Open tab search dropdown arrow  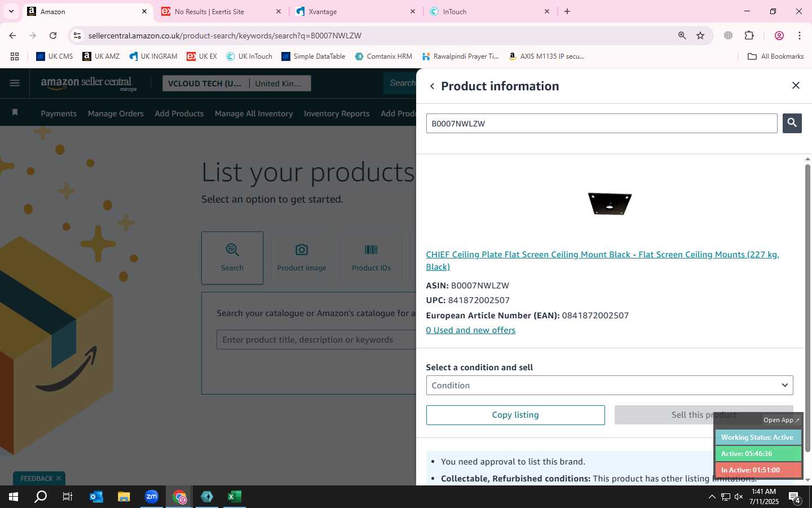11,11
